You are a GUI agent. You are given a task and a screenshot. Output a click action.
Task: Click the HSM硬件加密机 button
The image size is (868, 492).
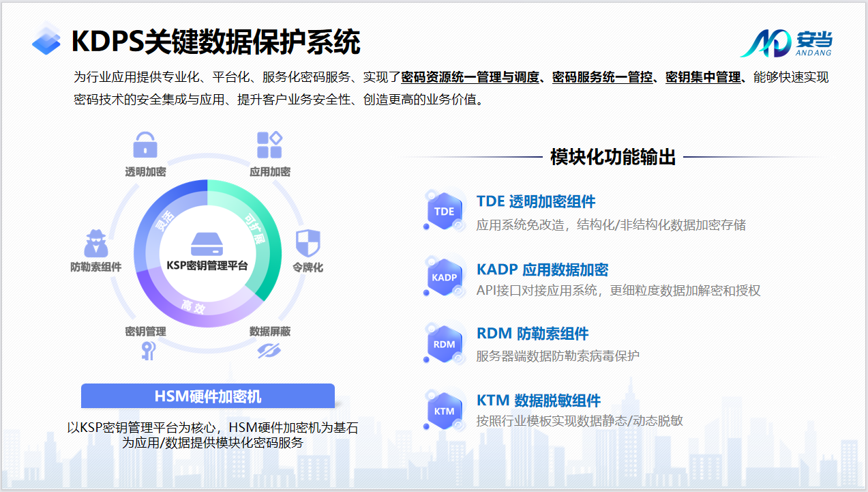tap(208, 396)
